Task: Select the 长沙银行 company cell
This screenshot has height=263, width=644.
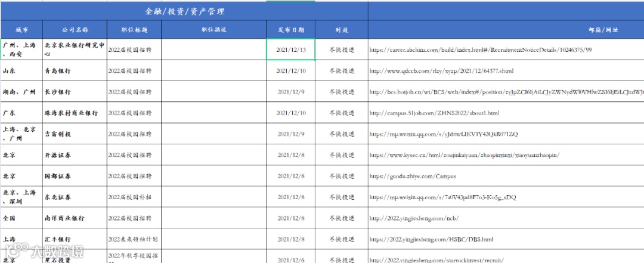Action: pyautogui.click(x=75, y=92)
